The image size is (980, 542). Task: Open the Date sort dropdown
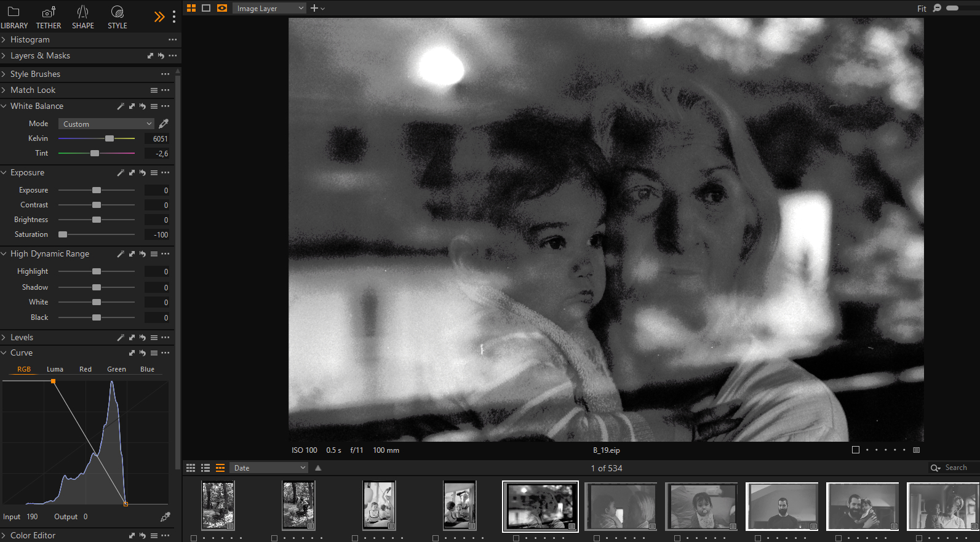[268, 468]
